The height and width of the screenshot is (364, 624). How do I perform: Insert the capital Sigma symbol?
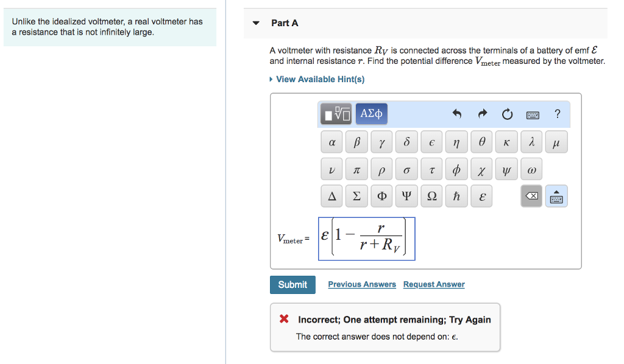tap(356, 196)
